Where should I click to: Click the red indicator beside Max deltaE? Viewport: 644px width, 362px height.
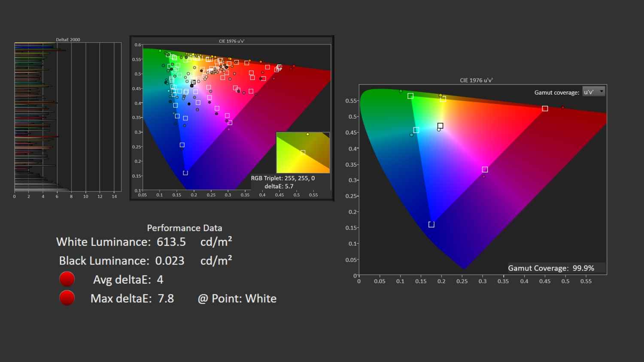(x=67, y=298)
